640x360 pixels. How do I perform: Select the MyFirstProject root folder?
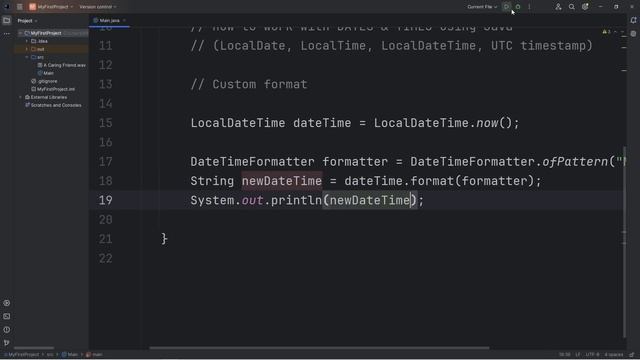[x=46, y=33]
